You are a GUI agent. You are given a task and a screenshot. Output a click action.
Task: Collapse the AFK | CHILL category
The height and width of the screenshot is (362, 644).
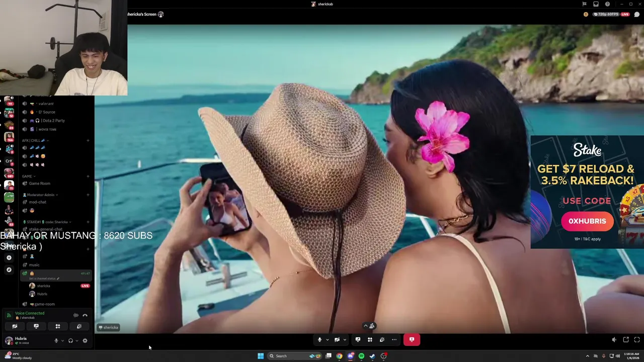(35, 140)
